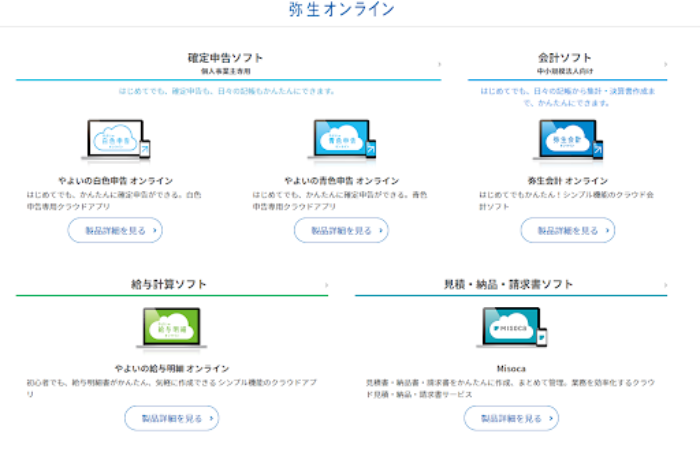Viewport: 700px width, 456px height.
Task: Click chevron arrow beside 確定申告ソフト heading
Action: [438, 65]
